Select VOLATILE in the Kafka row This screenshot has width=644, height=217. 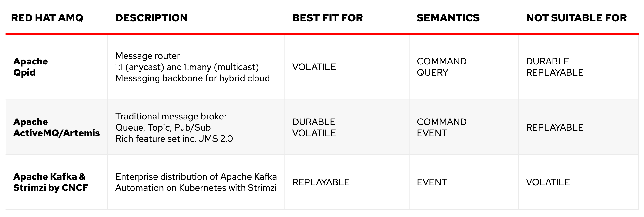(x=548, y=182)
